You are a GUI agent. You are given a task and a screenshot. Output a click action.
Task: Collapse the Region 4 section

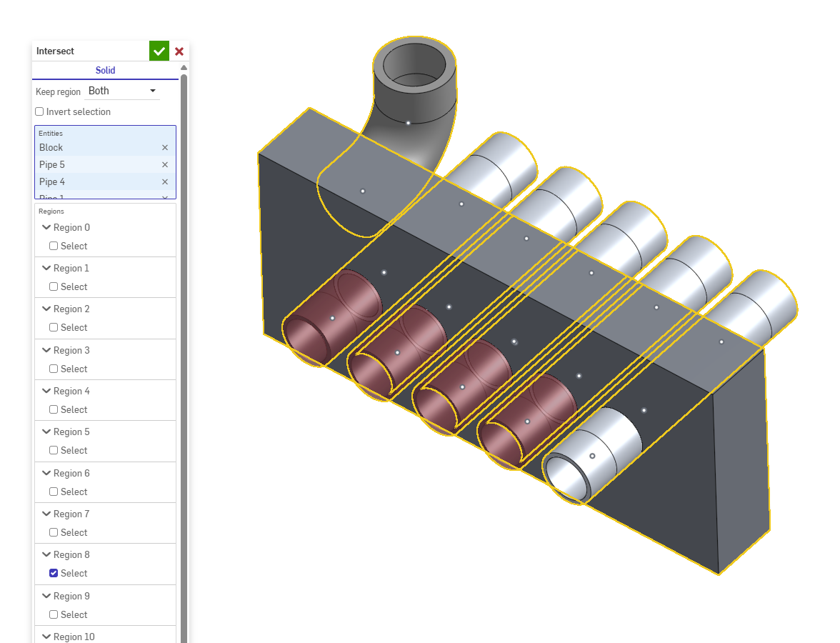coord(46,391)
